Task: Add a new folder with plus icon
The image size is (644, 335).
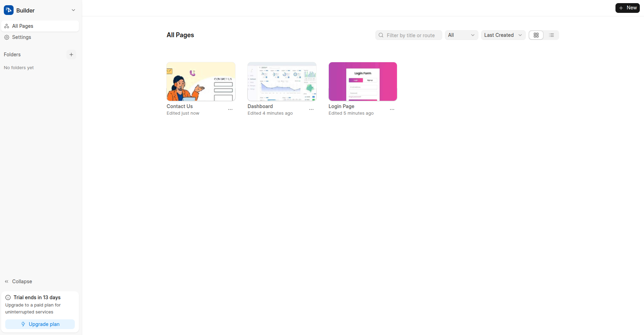Action: [71, 55]
